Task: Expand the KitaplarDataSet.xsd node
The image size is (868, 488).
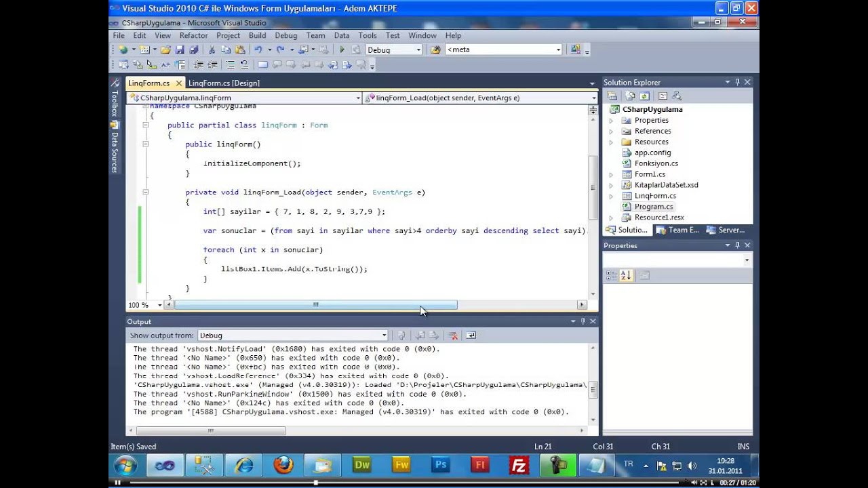Action: pos(611,185)
